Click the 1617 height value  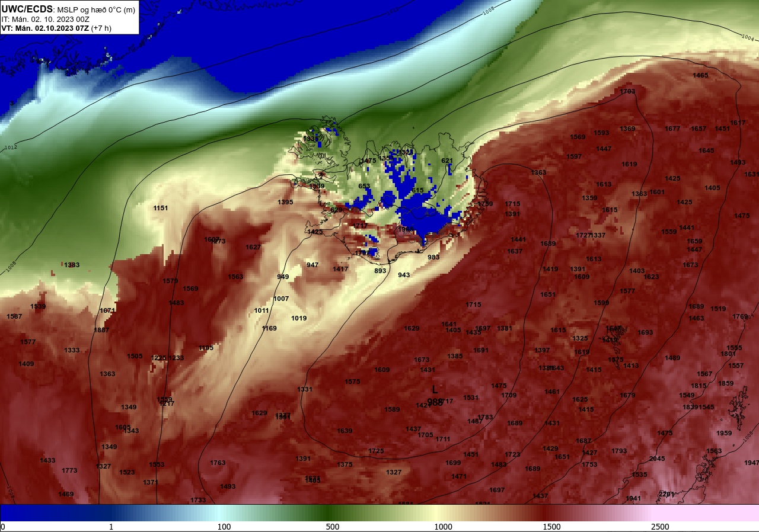[738, 123]
